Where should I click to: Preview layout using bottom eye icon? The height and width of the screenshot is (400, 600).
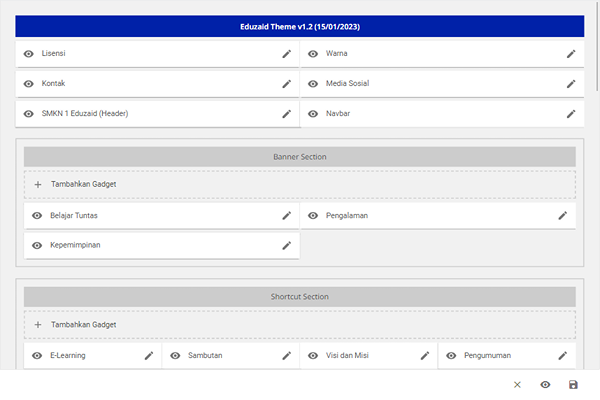[x=545, y=385]
